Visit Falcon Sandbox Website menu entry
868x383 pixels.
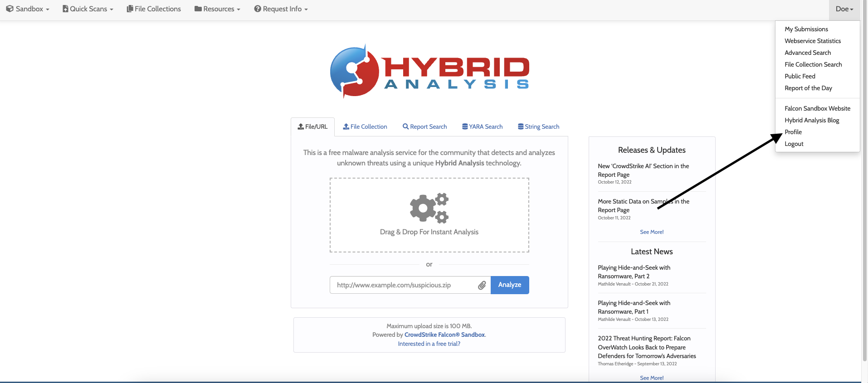817,108
